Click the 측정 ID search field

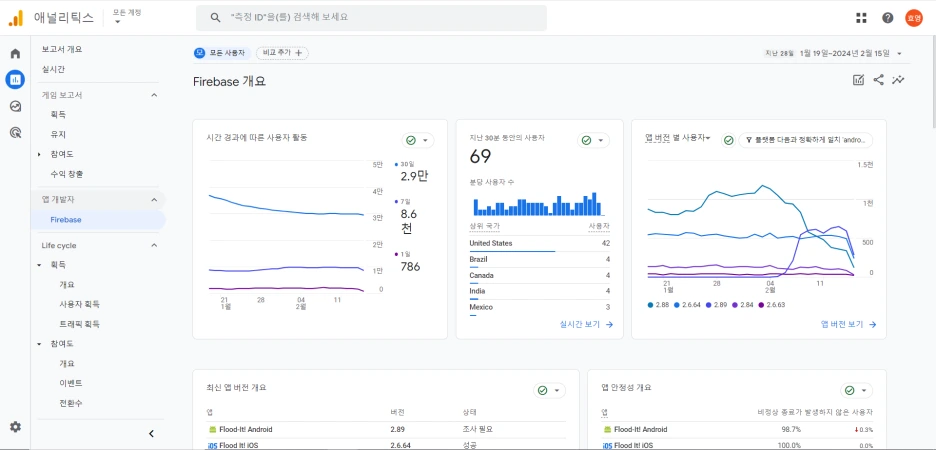371,18
